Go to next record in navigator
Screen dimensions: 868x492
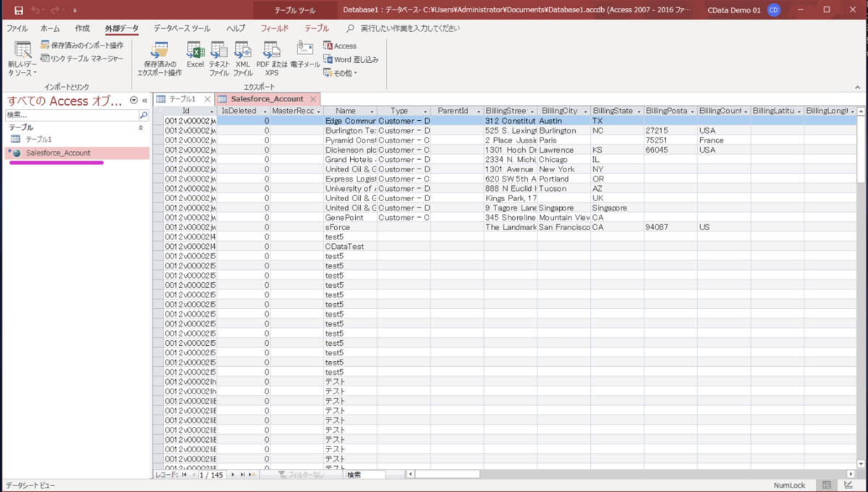tap(232, 475)
